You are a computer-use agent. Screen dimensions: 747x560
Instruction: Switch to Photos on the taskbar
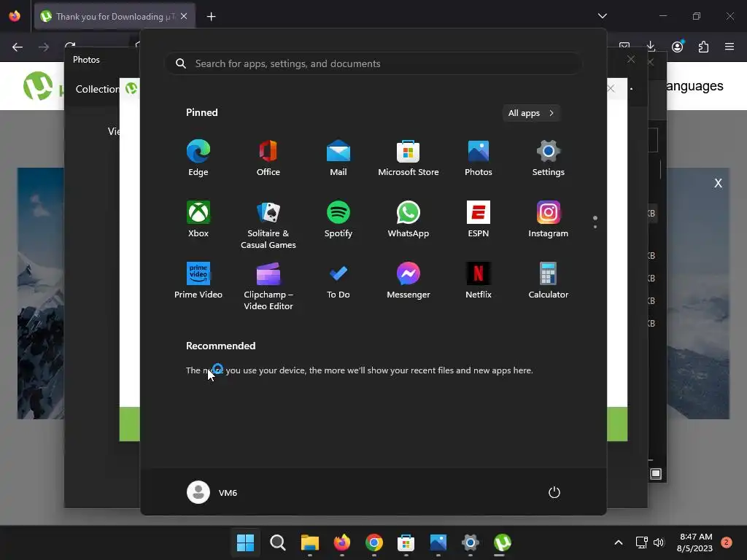coord(438,542)
